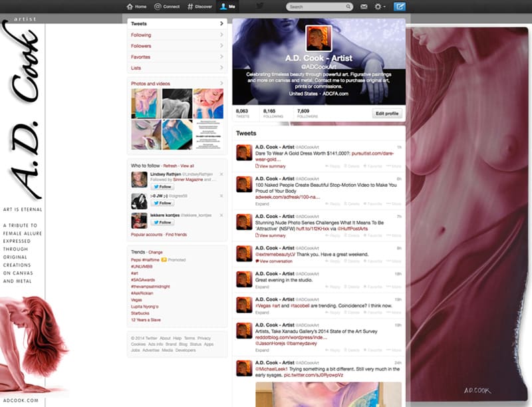This screenshot has height=407, width=532.
Task: Open Lindsey Rathjen avatar
Action: [139, 180]
